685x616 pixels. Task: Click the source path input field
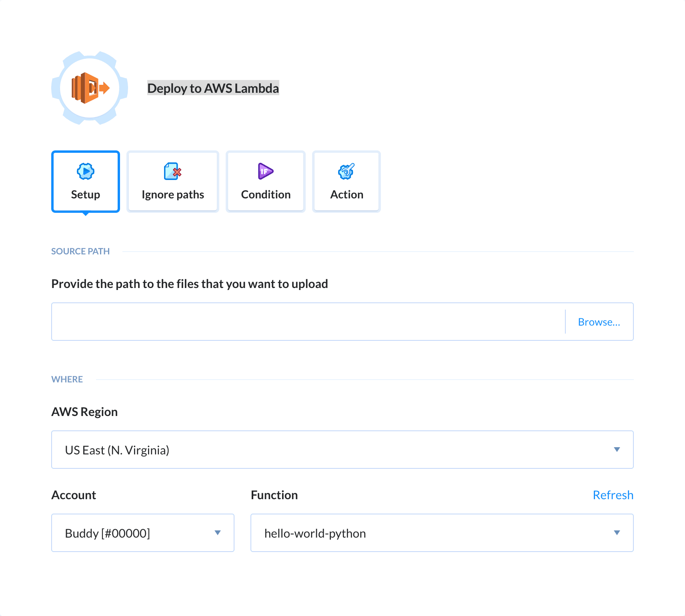tap(280, 322)
